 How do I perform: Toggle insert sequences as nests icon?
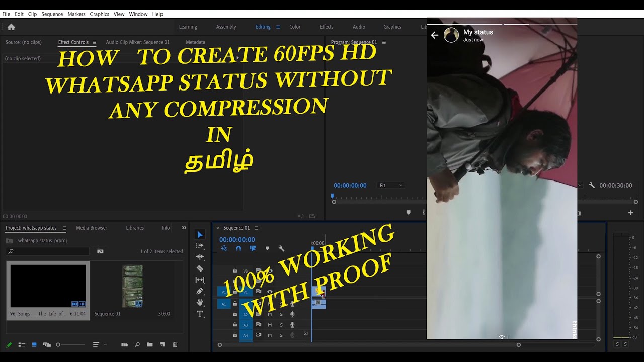click(x=224, y=248)
